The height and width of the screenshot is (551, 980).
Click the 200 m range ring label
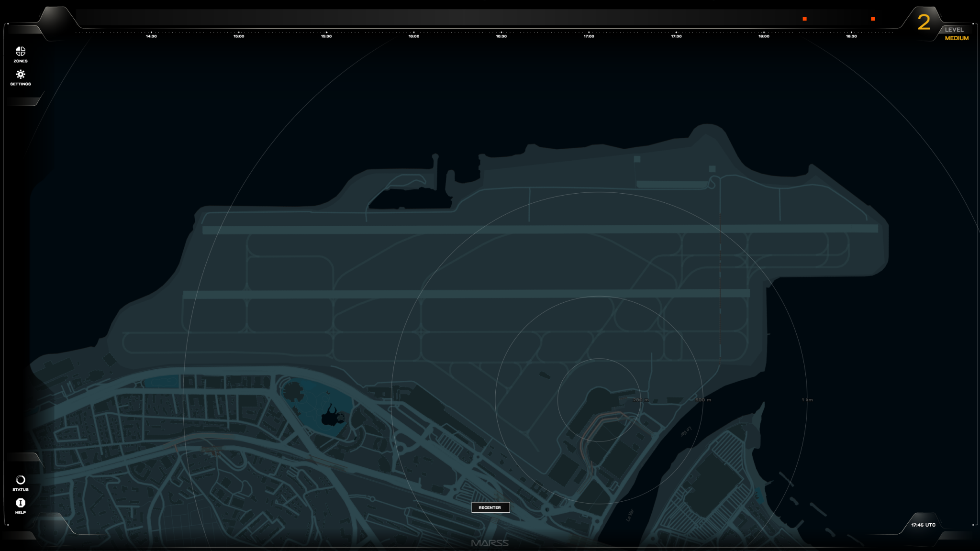[641, 400]
